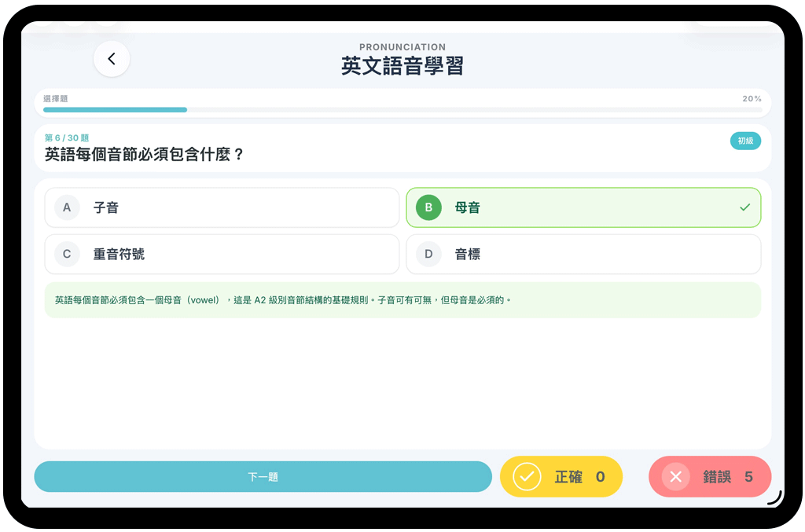Screen dimensions: 805x532
Task: Click the 初級 difficulty badge
Action: pyautogui.click(x=745, y=141)
